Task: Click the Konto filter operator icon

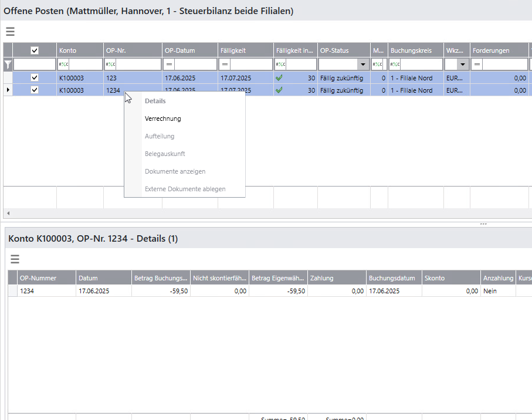Action: tap(63, 65)
